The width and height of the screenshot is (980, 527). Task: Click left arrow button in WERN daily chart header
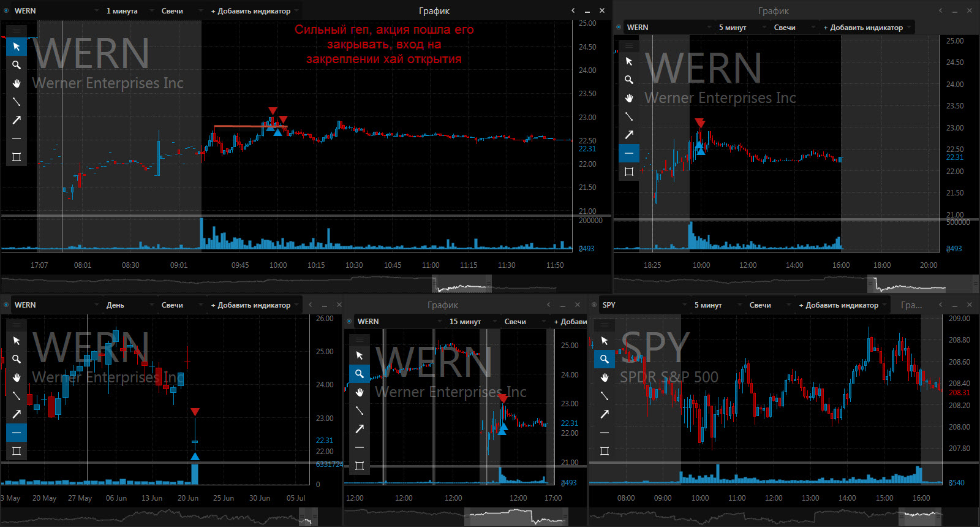point(310,305)
